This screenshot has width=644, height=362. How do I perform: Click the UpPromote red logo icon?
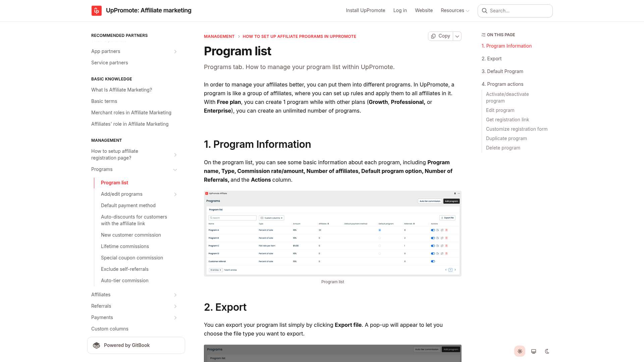tap(97, 11)
